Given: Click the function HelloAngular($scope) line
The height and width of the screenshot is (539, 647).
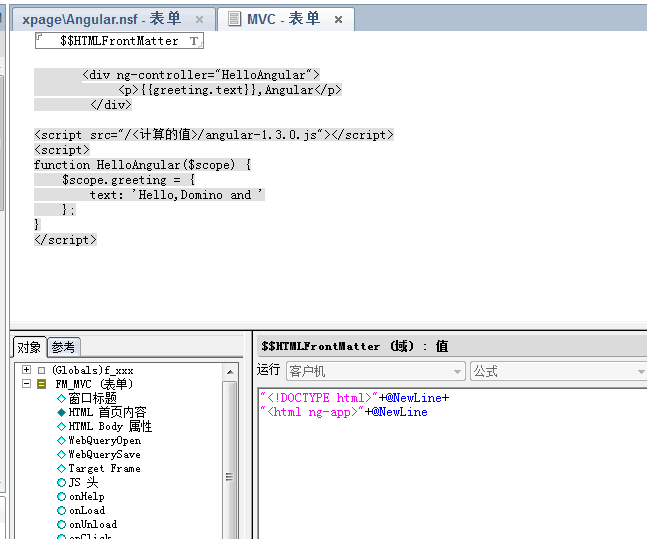Looking at the screenshot, I should (142, 165).
